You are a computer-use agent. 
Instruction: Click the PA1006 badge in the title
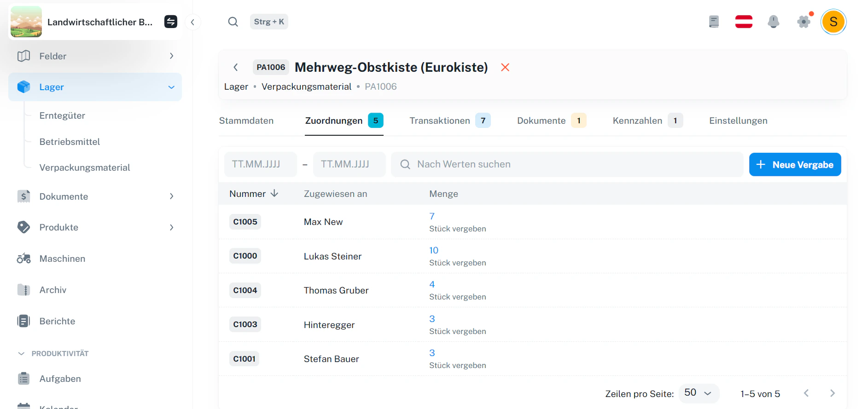point(271,67)
